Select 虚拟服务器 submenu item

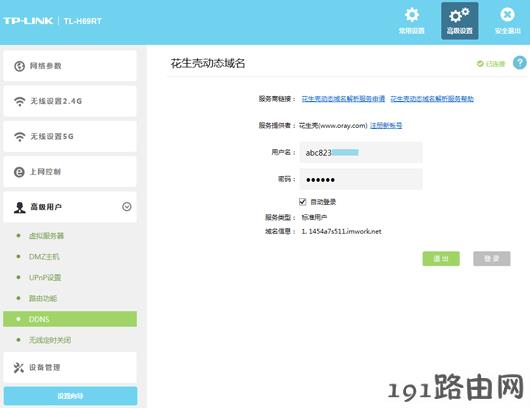pyautogui.click(x=46, y=236)
